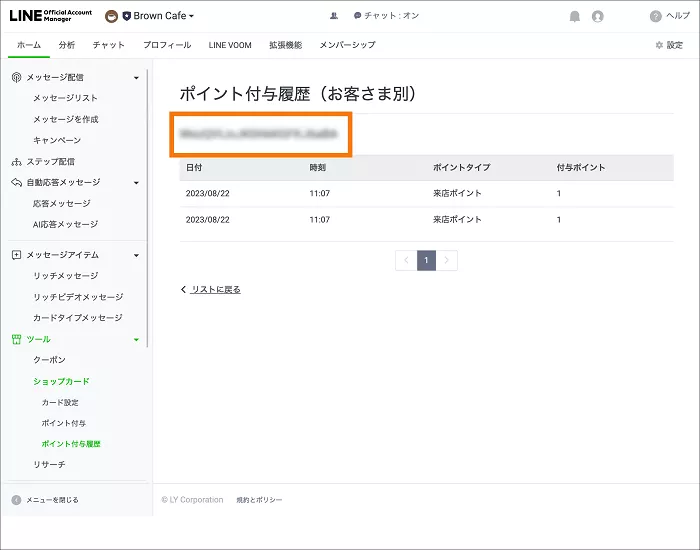Click page 1 pagination button

426,260
